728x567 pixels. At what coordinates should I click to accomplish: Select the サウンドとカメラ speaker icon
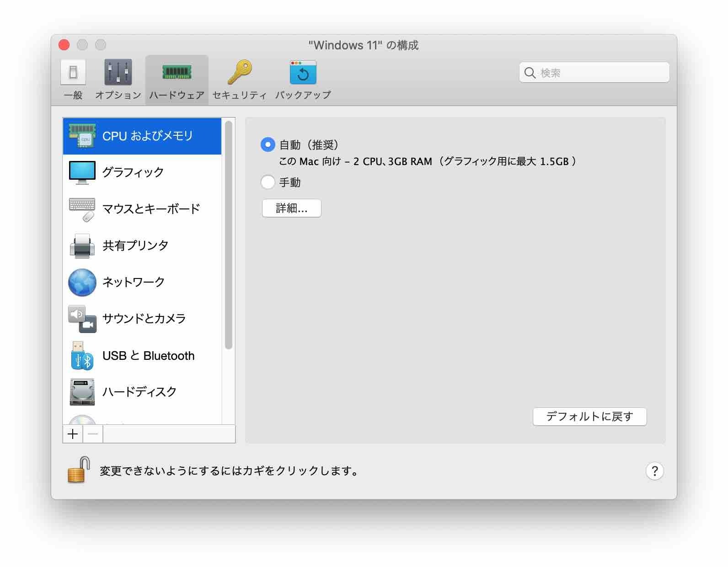point(82,319)
